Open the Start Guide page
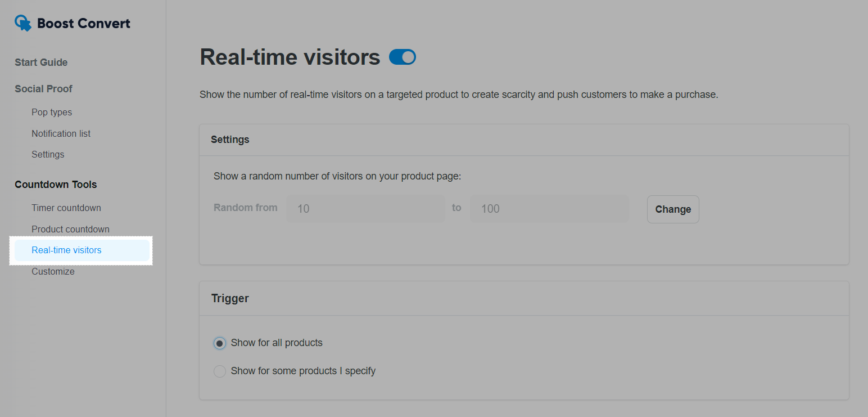This screenshot has width=868, height=417. (x=41, y=62)
